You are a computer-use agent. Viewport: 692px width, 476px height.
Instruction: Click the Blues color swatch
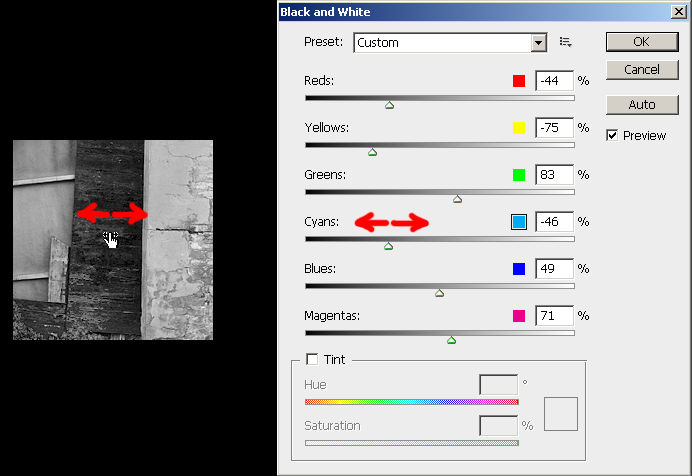(x=519, y=269)
